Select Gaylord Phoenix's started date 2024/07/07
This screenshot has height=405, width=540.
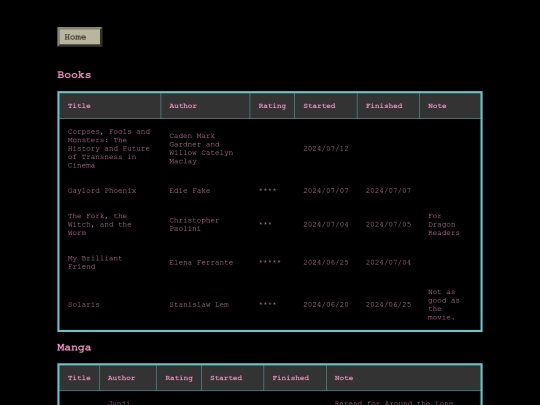326,190
